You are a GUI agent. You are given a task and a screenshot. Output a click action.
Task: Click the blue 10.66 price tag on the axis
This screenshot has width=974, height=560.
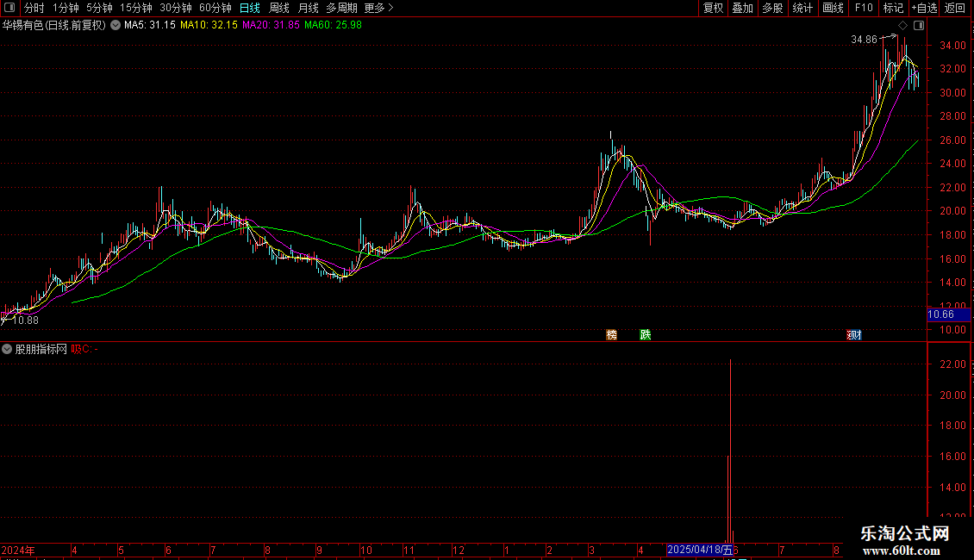tap(947, 314)
